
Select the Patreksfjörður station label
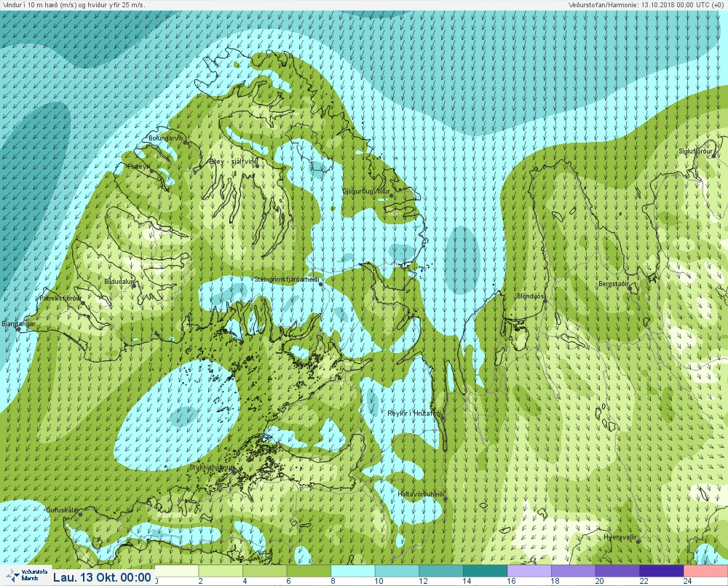click(61, 298)
